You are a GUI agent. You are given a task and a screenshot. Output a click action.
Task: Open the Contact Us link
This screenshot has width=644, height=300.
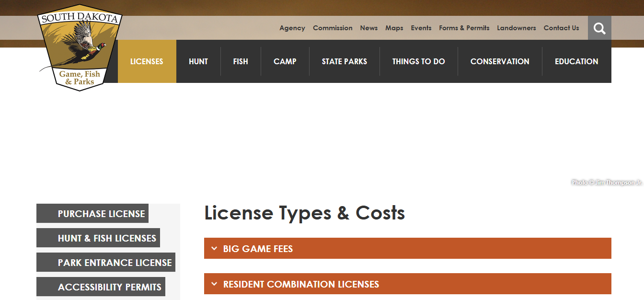coord(561,28)
